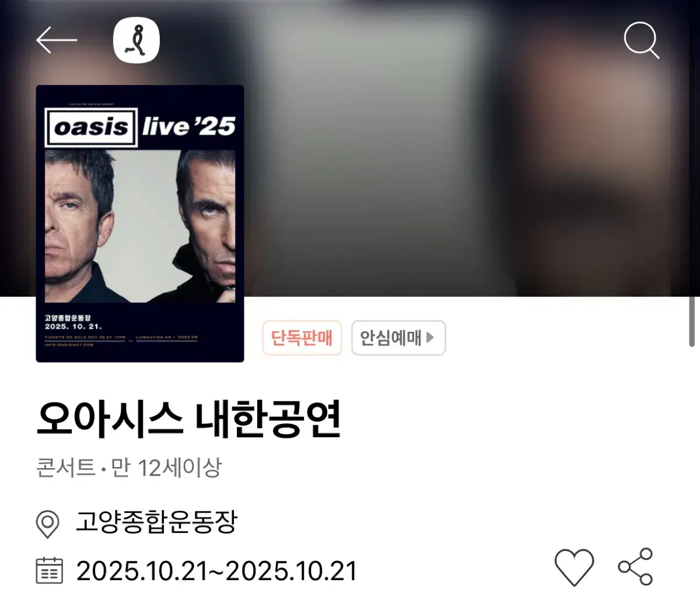
Task: Click the 2025. 10. 21. date on the poster
Action: click(x=73, y=327)
